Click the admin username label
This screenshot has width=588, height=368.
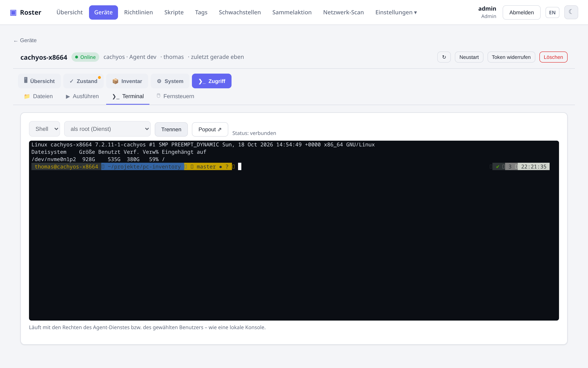487,9
